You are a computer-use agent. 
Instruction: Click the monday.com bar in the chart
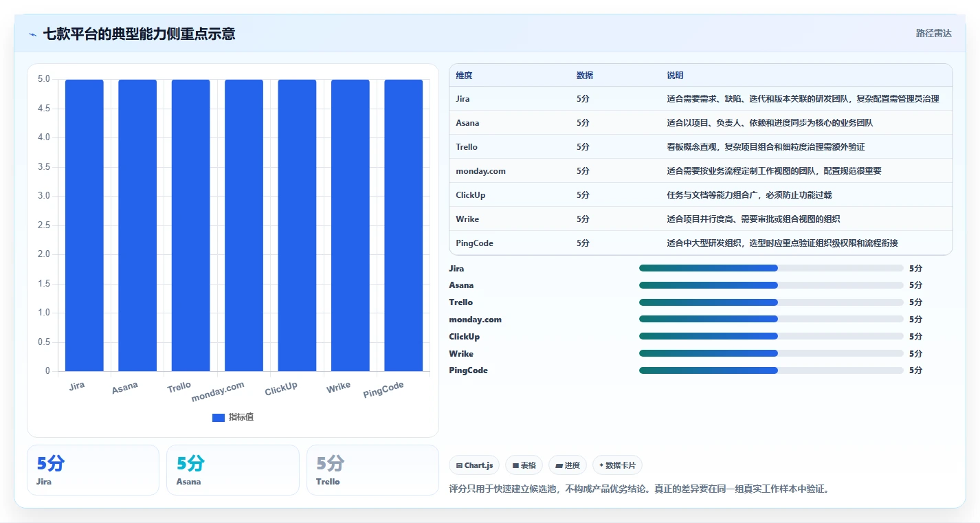click(x=244, y=225)
